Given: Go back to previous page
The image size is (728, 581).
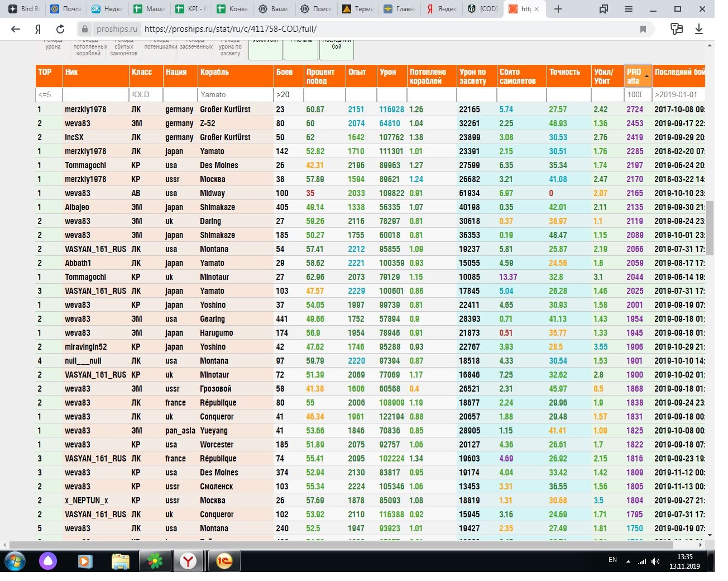Looking at the screenshot, I should 16,29.
